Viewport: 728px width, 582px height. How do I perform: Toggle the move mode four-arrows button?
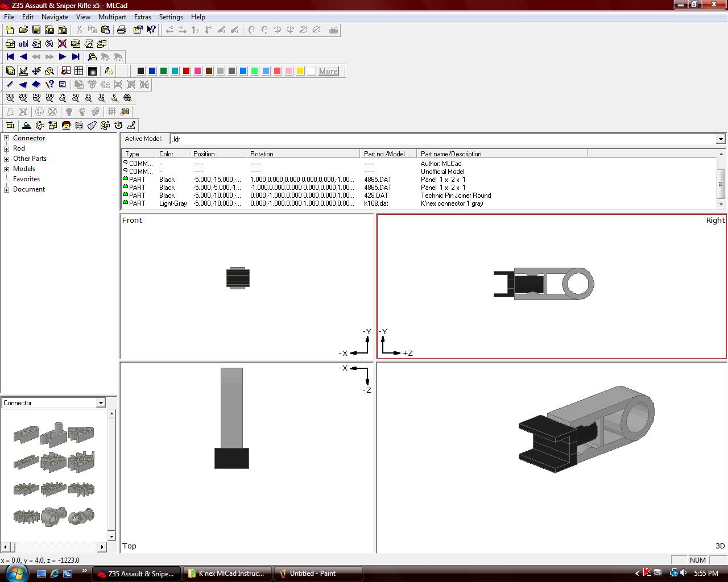[36, 71]
